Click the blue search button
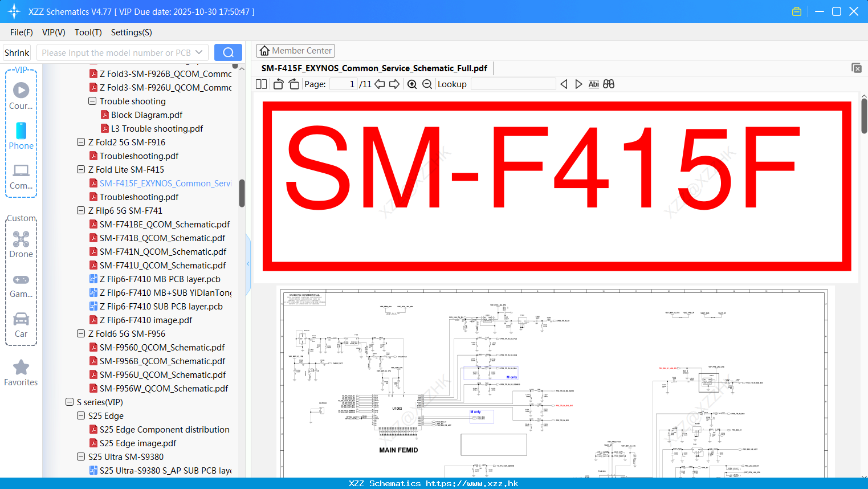The image size is (868, 489). coord(228,52)
